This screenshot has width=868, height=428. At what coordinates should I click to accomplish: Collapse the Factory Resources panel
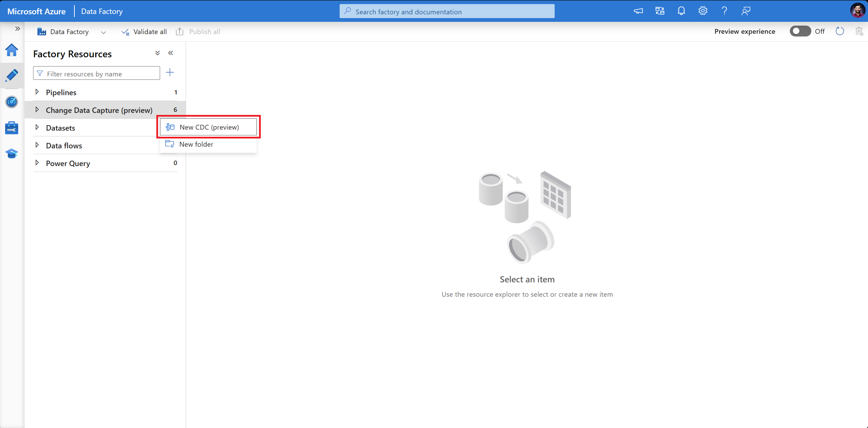tap(171, 53)
